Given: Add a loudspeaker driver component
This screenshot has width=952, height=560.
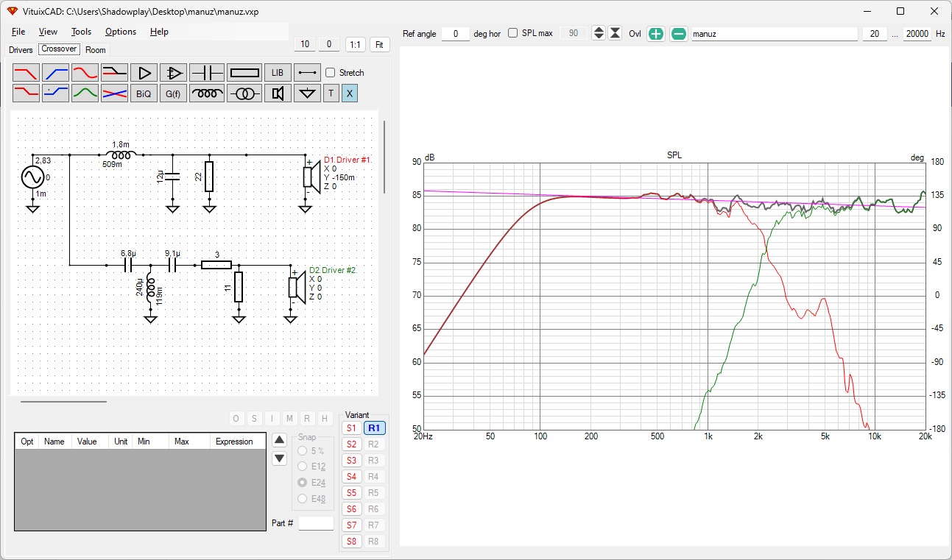Looking at the screenshot, I should tap(278, 93).
